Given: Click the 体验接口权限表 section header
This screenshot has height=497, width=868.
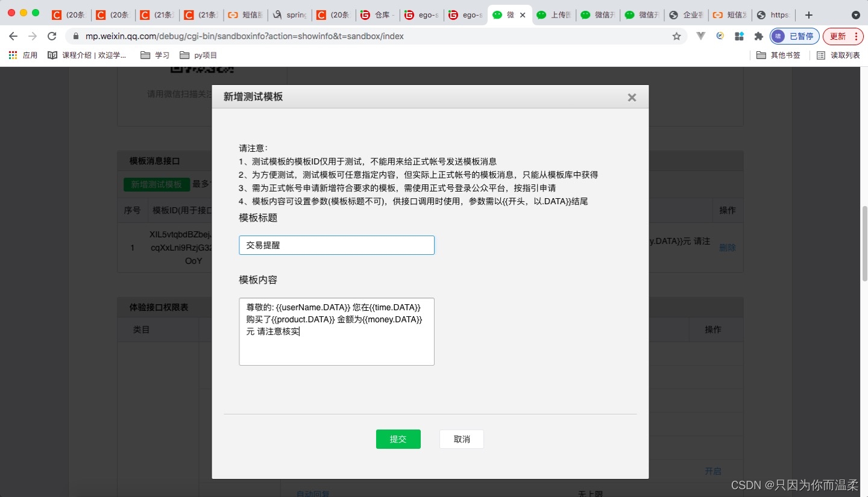Looking at the screenshot, I should [159, 307].
